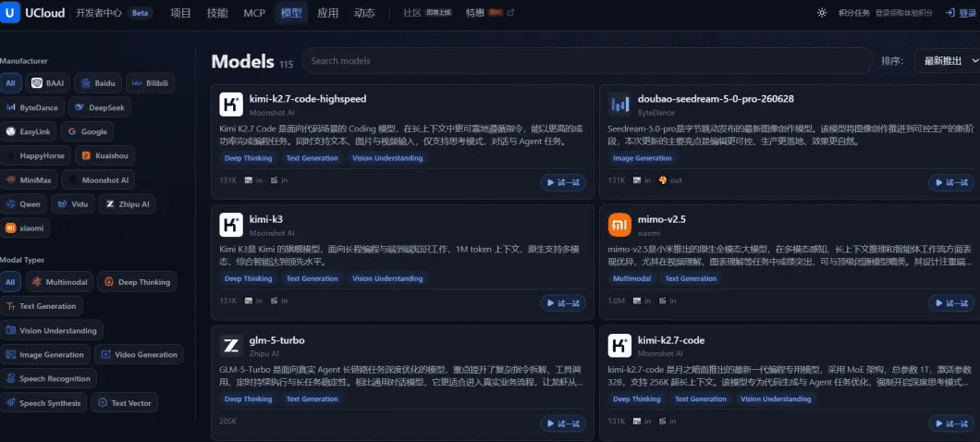Open the 最新推出 sort dropdown
This screenshot has width=980, height=442.
949,61
